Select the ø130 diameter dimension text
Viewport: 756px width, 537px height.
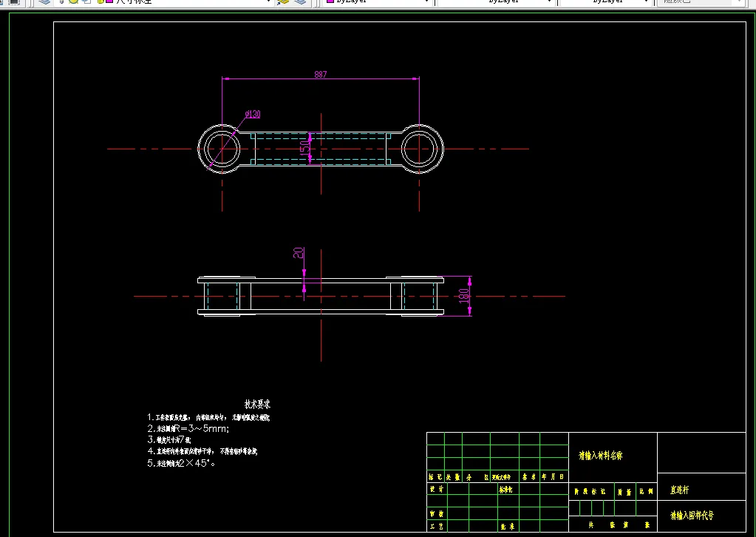[253, 114]
